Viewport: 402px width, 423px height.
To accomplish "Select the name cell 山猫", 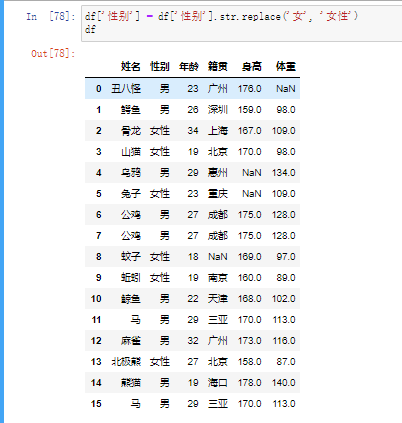I will point(131,152).
